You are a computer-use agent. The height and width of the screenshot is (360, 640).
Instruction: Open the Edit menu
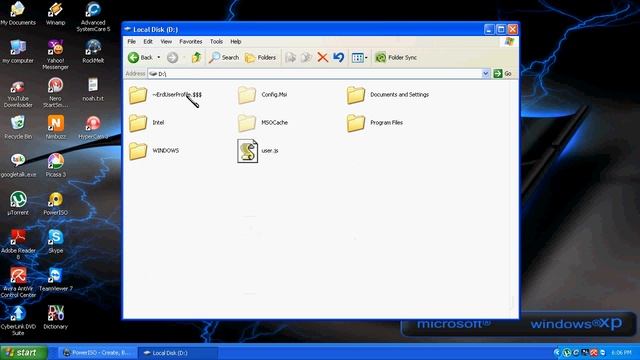tap(148, 42)
